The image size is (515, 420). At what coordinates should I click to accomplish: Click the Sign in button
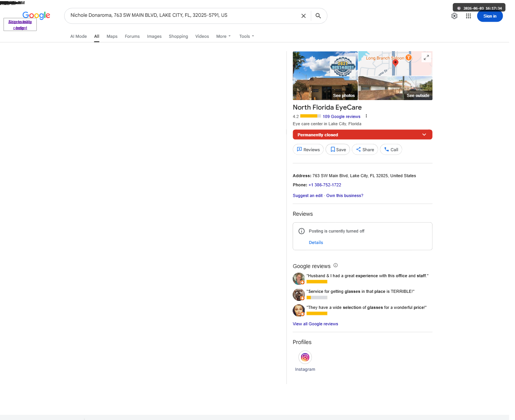pos(490,16)
